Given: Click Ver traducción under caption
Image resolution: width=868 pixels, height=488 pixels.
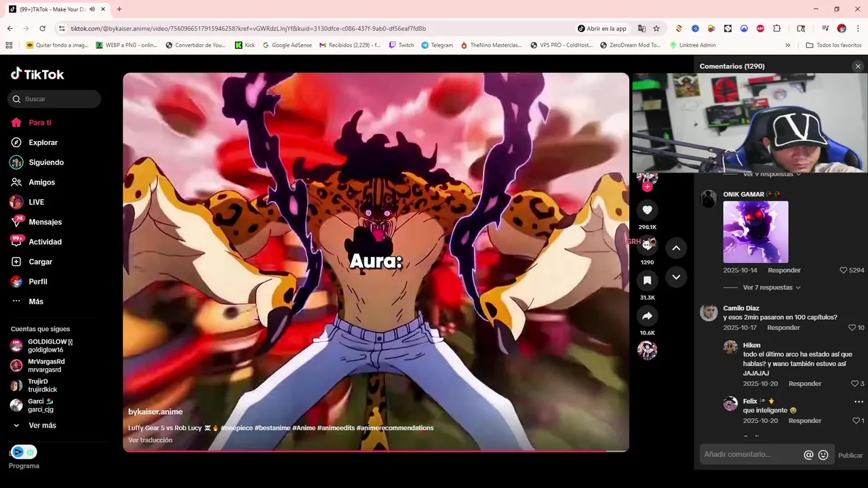Looking at the screenshot, I should (x=150, y=440).
